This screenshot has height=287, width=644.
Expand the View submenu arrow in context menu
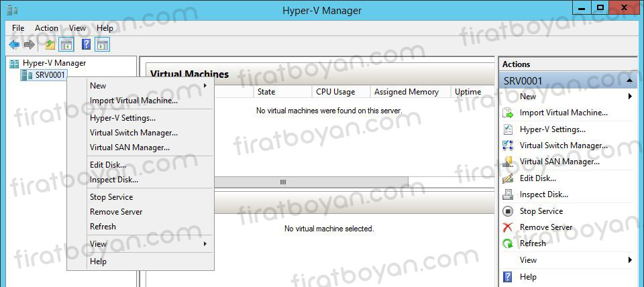coord(205,244)
